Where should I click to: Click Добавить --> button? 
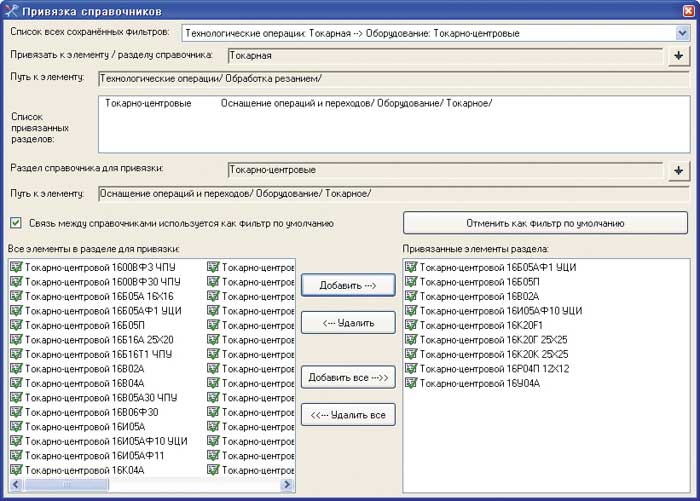[347, 285]
